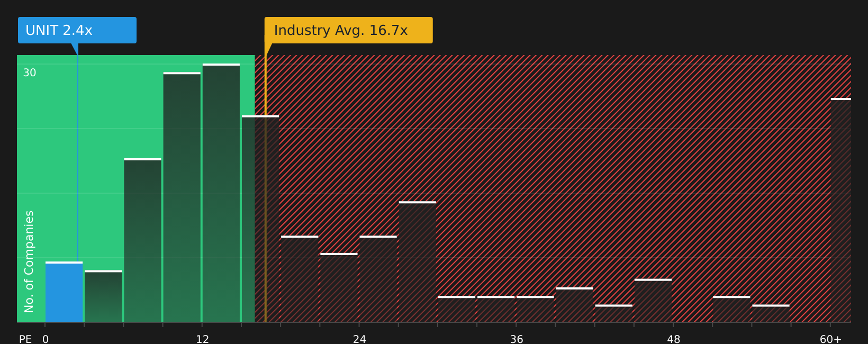Click the '48' x-axis label
Screen dimensions: 868x344
click(x=674, y=339)
